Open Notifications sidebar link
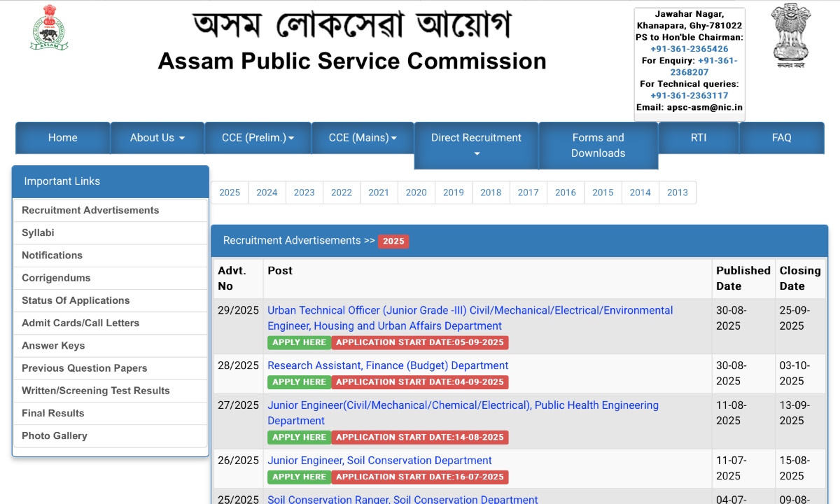The image size is (840, 504). click(x=111, y=255)
